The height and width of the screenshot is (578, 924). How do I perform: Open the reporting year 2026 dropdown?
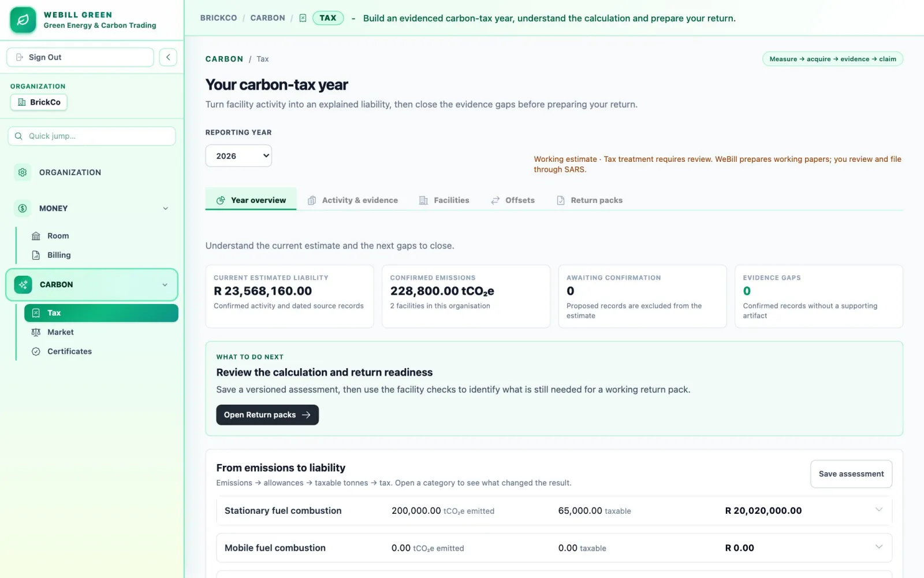[x=239, y=156]
